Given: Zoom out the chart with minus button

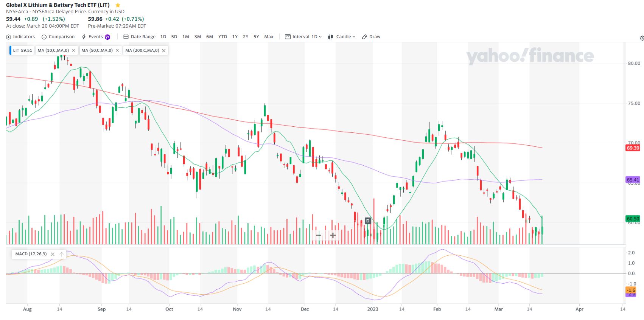Looking at the screenshot, I should (x=319, y=235).
